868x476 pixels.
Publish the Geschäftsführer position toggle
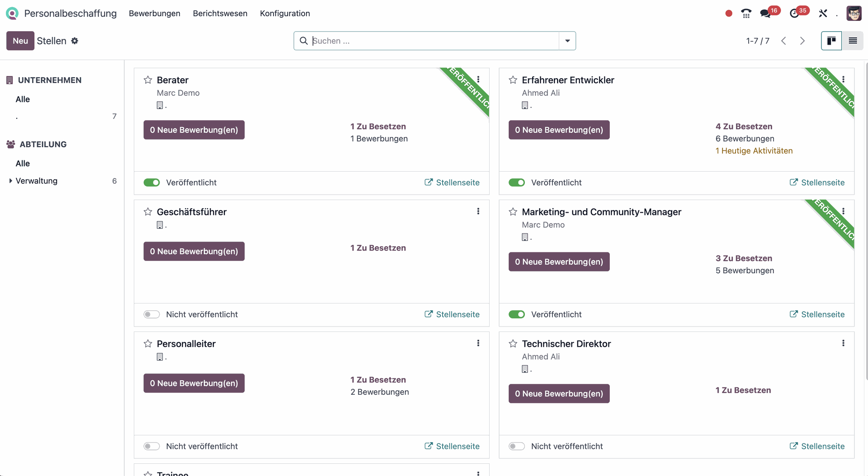[x=152, y=314]
